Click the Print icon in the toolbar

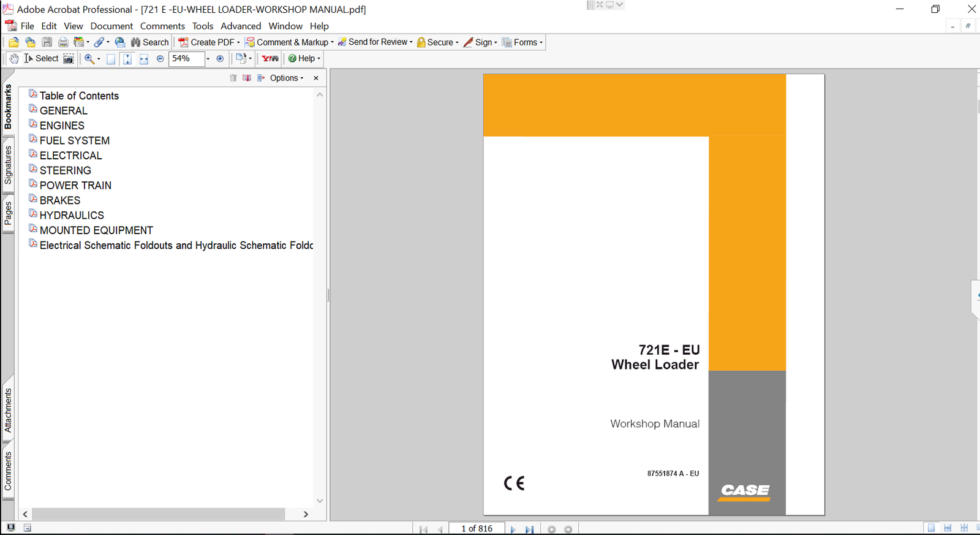point(63,42)
